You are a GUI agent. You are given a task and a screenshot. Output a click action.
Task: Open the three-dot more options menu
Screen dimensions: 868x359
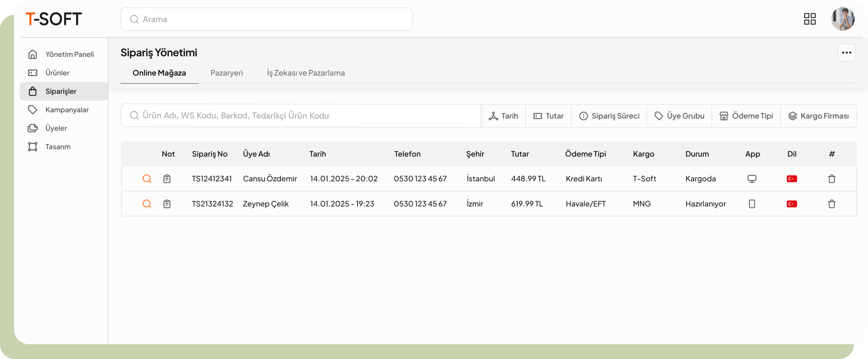pyautogui.click(x=846, y=53)
